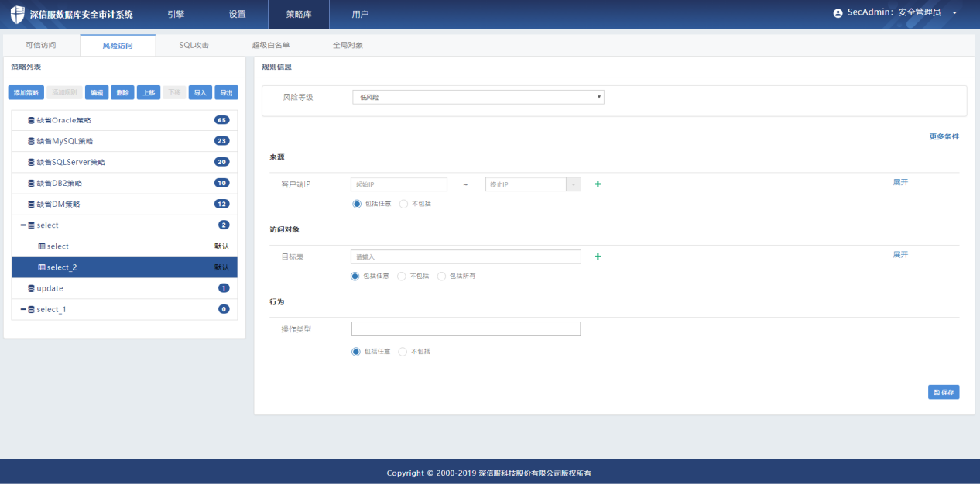Switch to the SQL攻击 tab
Image resolution: width=980 pixels, height=485 pixels.
(x=194, y=46)
